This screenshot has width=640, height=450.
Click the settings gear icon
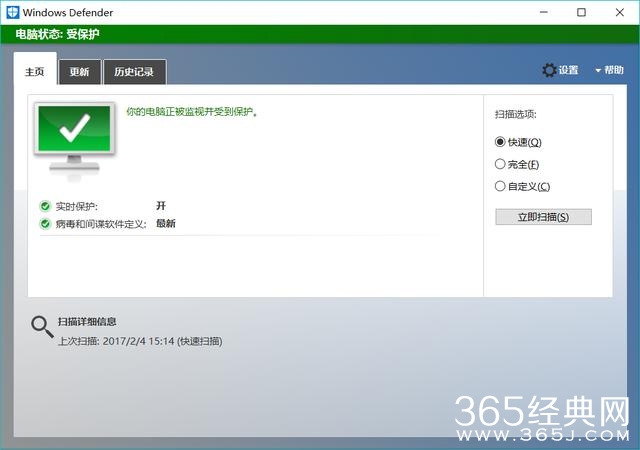click(549, 70)
